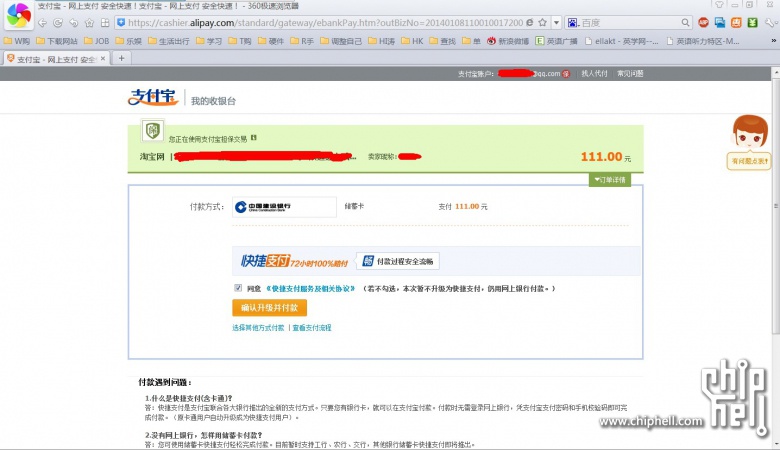The height and width of the screenshot is (450, 780).
Task: Click the grid apps icon in toolbar
Action: tap(105, 23)
